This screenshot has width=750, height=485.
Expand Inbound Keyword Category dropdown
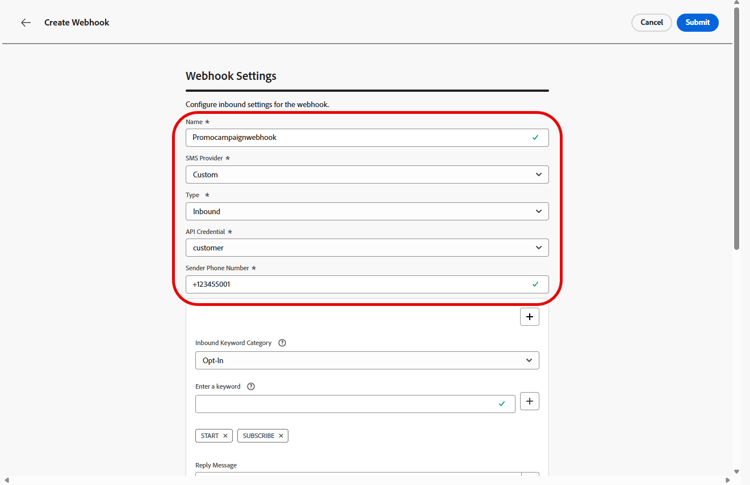point(367,360)
